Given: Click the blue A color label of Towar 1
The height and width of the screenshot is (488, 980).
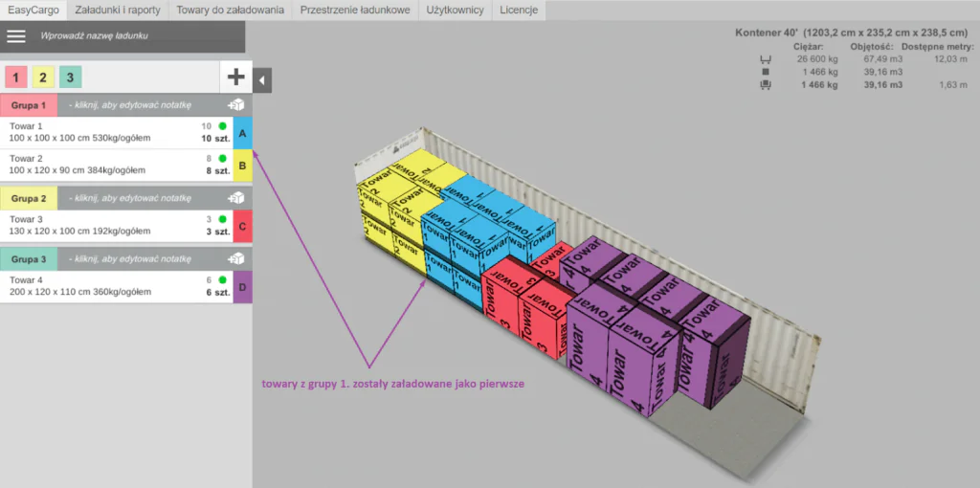Looking at the screenshot, I should pos(242,133).
